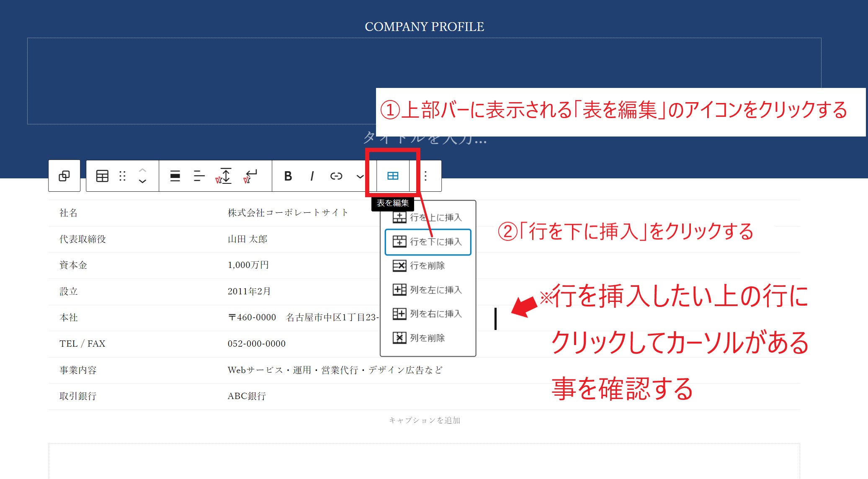Click the move block up arrow
The width and height of the screenshot is (868, 479).
142,170
